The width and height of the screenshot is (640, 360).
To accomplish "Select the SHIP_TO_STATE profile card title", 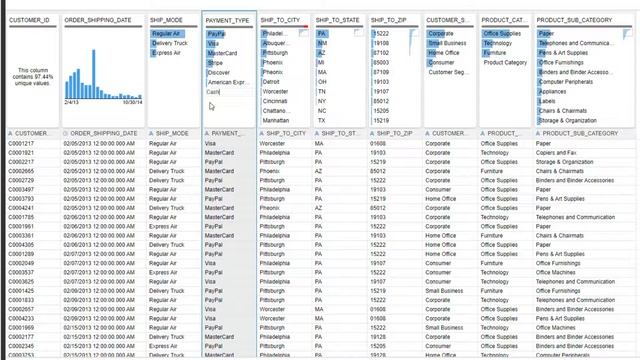I will (x=338, y=20).
